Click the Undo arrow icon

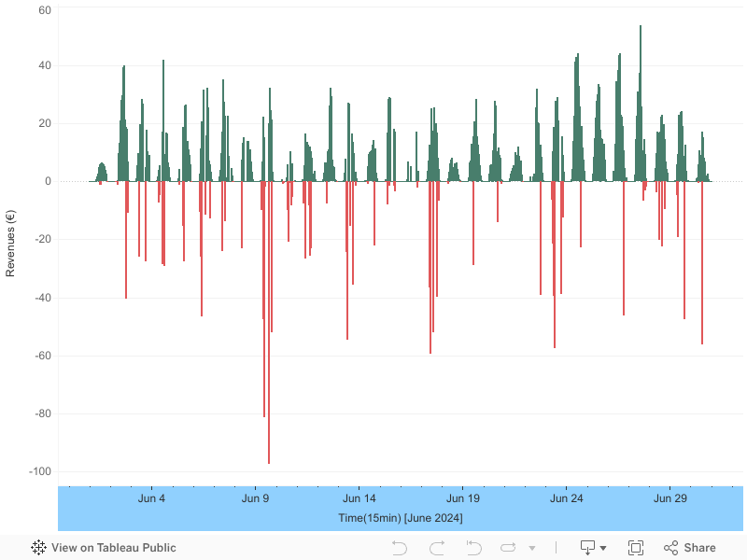point(400,548)
